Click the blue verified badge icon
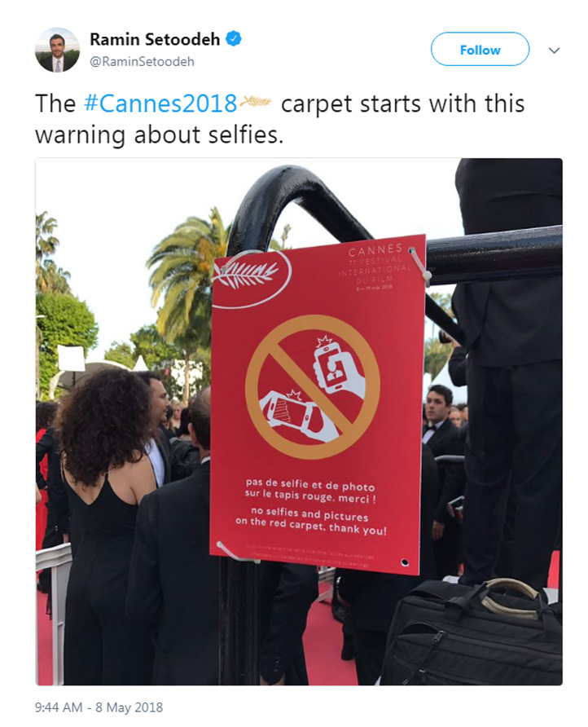The height and width of the screenshot is (727, 588). point(234,39)
